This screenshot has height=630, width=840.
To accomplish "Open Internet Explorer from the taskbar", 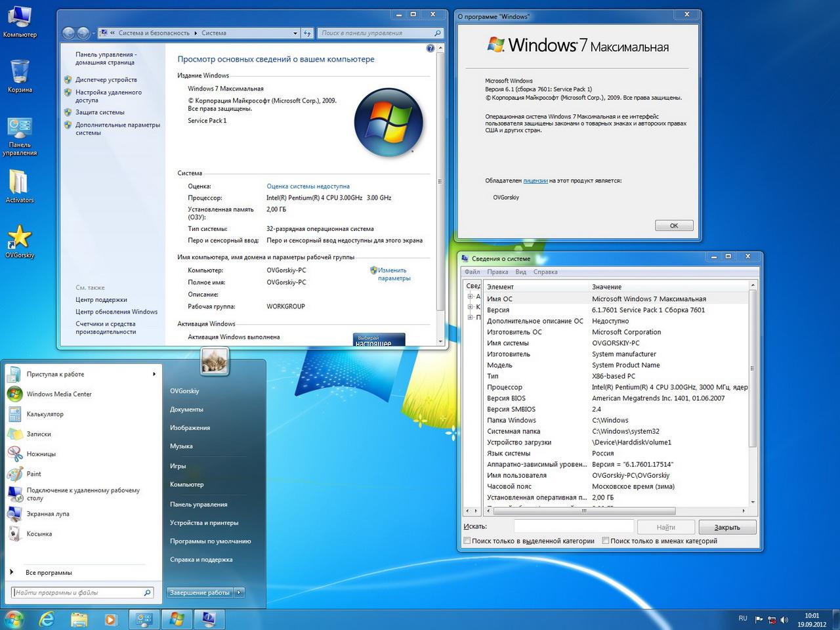I will pos(47,619).
